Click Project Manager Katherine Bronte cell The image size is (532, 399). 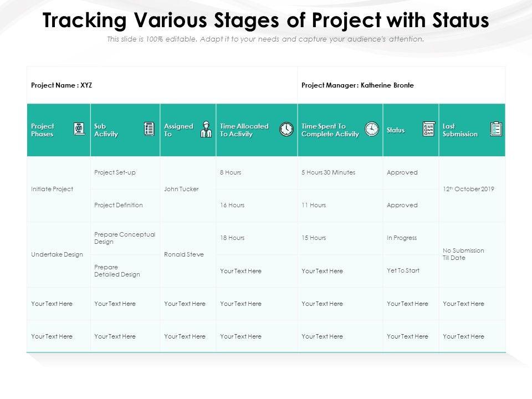coord(357,85)
